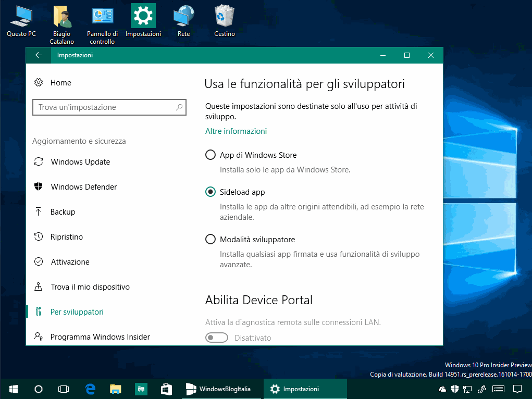The height and width of the screenshot is (399, 532).
Task: Open the Action Center notification icon
Action: 517,389
